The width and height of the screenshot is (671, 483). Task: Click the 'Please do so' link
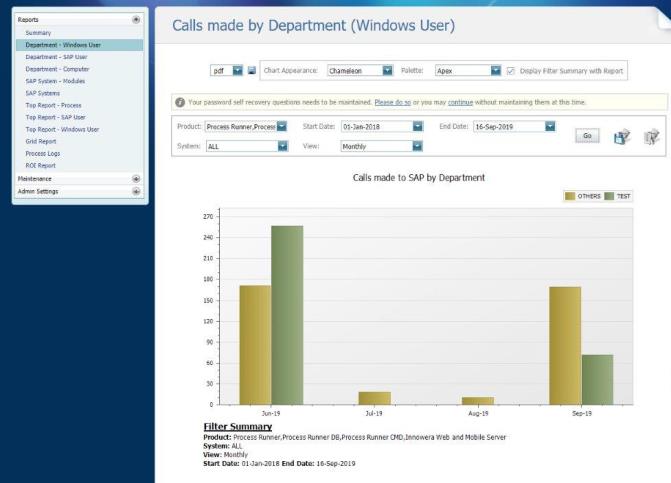point(392,102)
